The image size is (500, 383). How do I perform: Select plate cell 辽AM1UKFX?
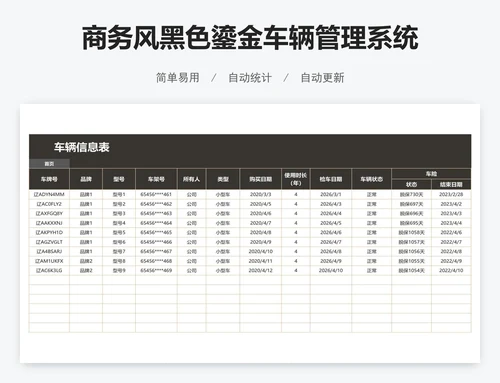click(49, 261)
